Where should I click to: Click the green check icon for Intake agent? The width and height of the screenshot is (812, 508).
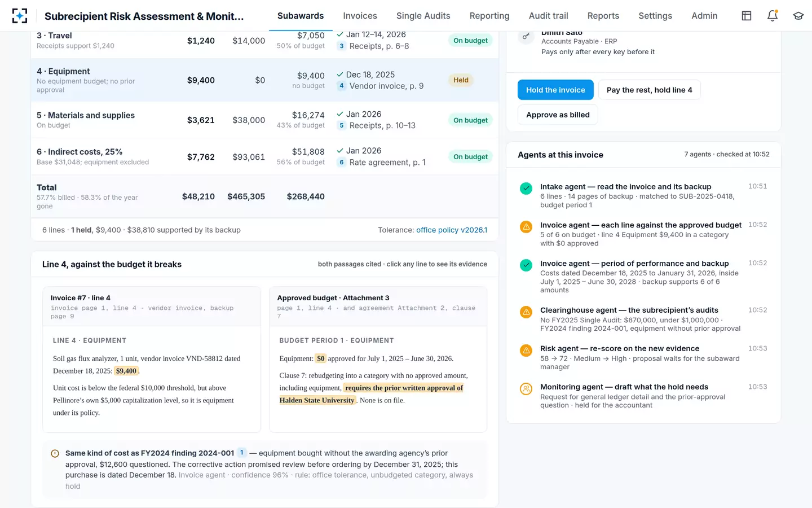point(526,189)
